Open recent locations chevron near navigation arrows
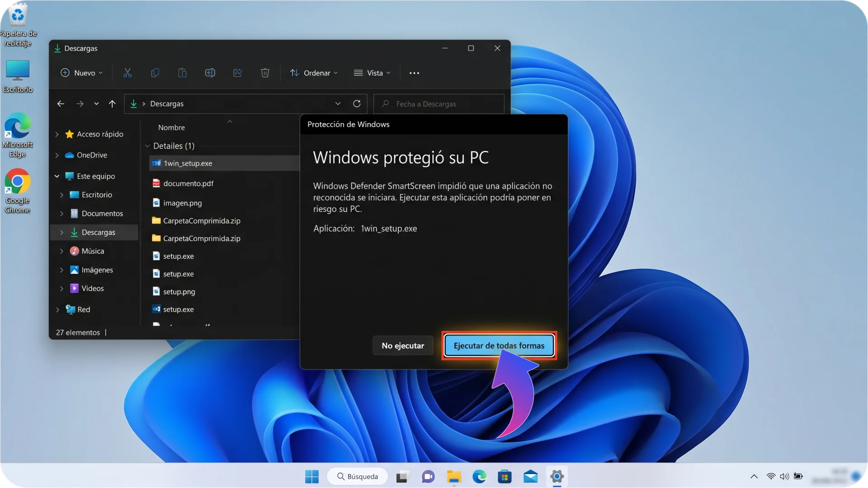The image size is (868, 488). click(x=96, y=104)
